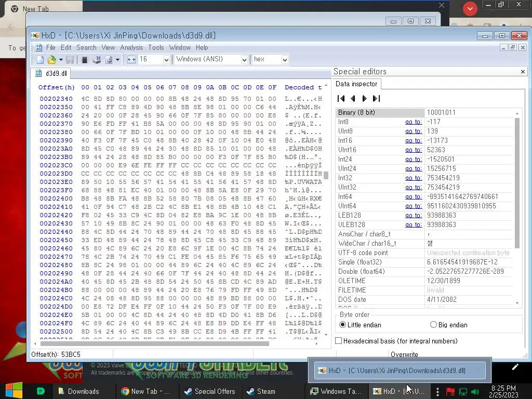Click go to link for Int24
This screenshot has width=532, height=399.
pyautogui.click(x=413, y=159)
